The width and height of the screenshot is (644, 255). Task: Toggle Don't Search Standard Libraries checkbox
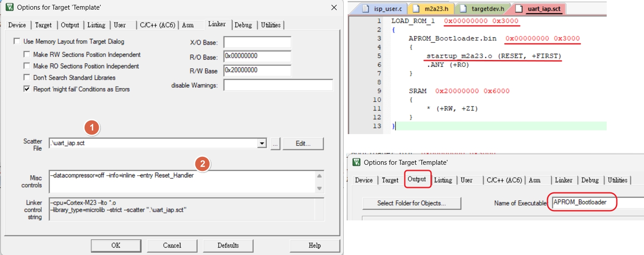[x=26, y=78]
